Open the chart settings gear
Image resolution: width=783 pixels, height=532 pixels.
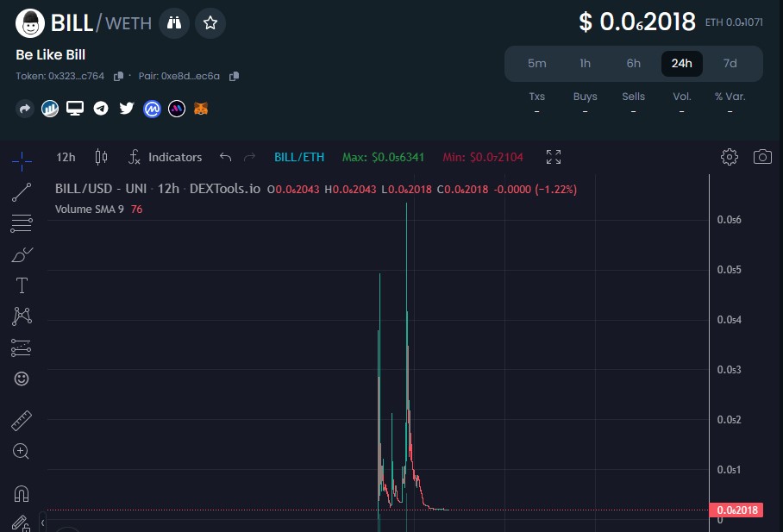tap(729, 157)
